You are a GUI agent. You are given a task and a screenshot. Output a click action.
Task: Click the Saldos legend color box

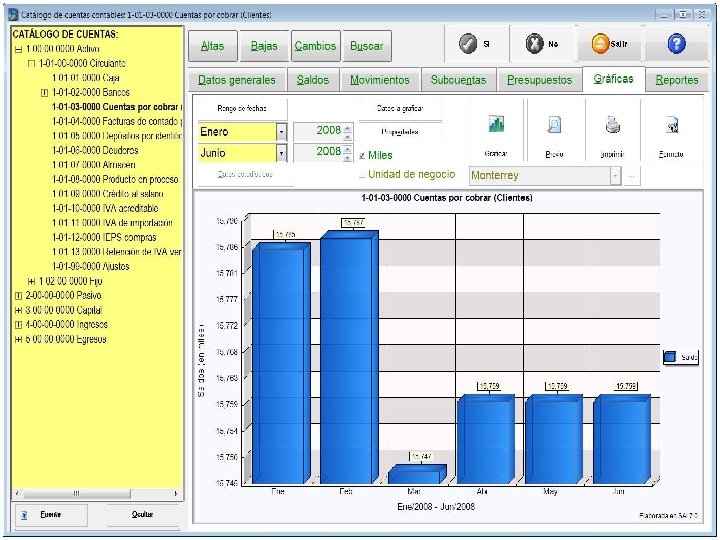coord(670,357)
